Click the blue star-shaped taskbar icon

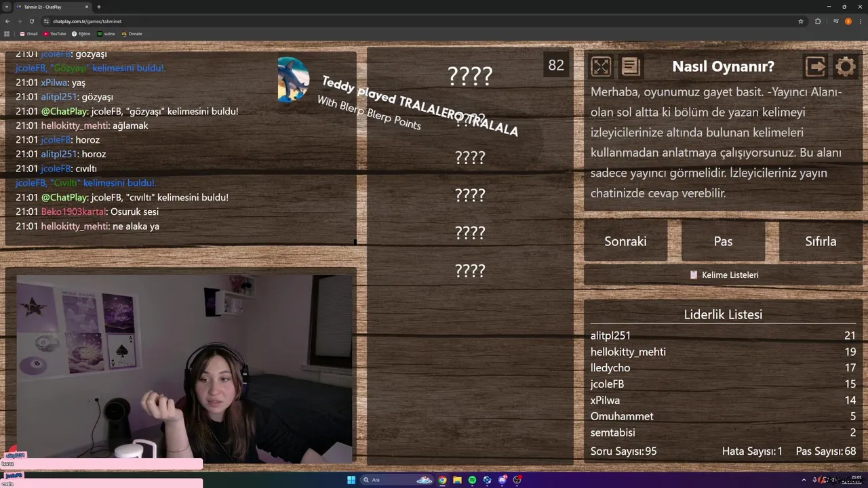pyautogui.click(x=487, y=480)
